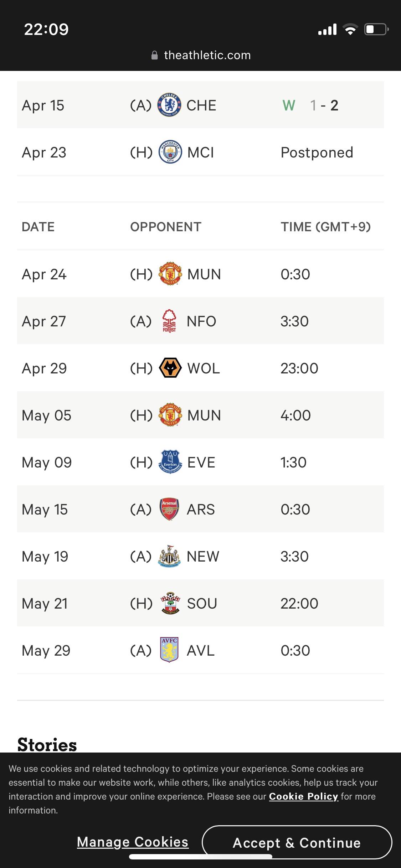Open the Arsenal crest icon
Screen dimensions: 401x868
point(169,509)
